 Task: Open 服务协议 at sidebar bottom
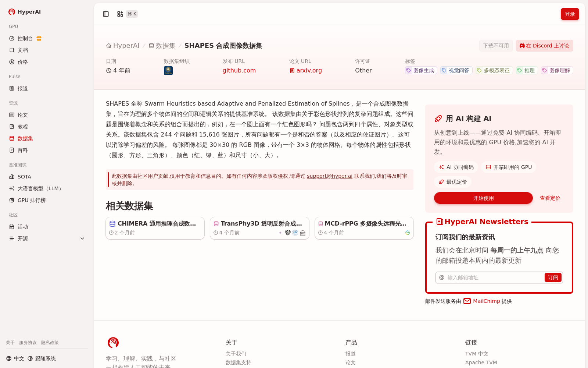(28, 343)
